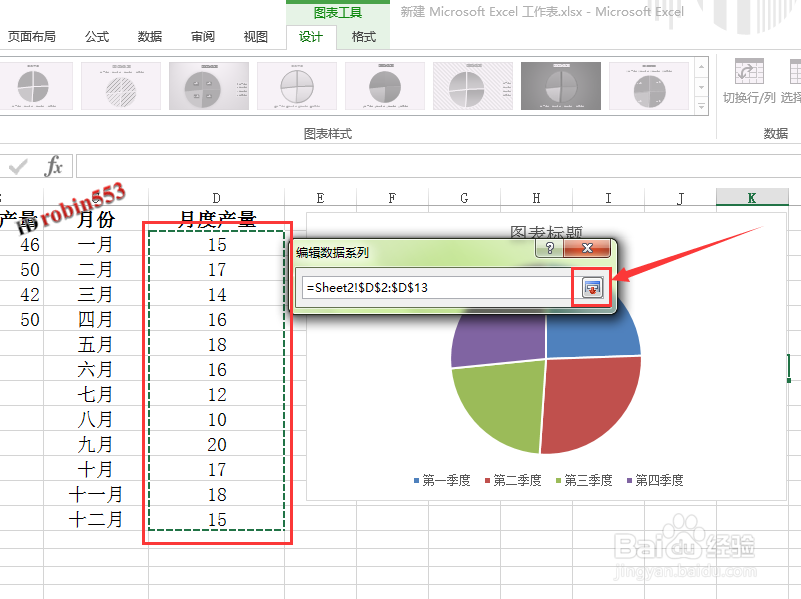Screen dimensions: 801x599
Task: Click the cell 一月
Action: pos(96,245)
